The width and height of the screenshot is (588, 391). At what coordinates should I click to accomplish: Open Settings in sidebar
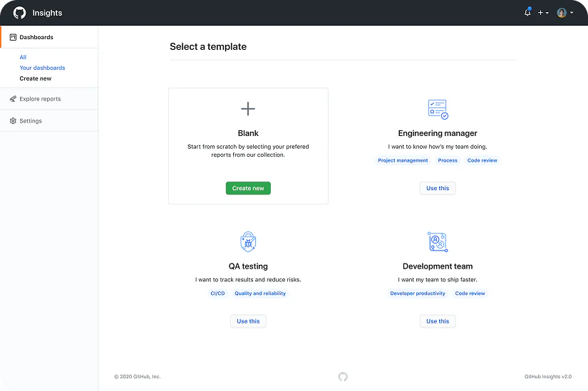point(49,120)
